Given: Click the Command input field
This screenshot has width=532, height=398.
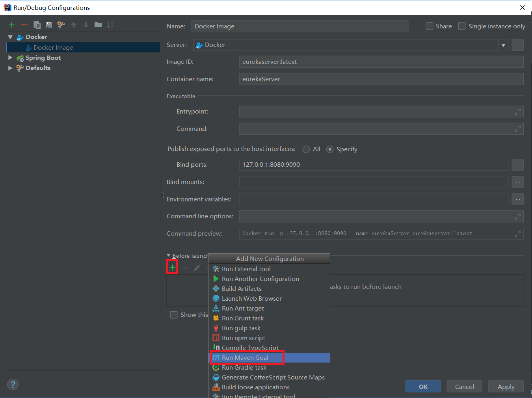Looking at the screenshot, I should tap(381, 129).
